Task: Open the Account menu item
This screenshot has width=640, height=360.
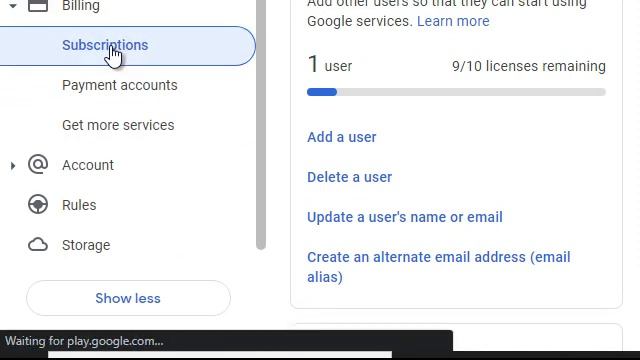Action: [x=88, y=165]
